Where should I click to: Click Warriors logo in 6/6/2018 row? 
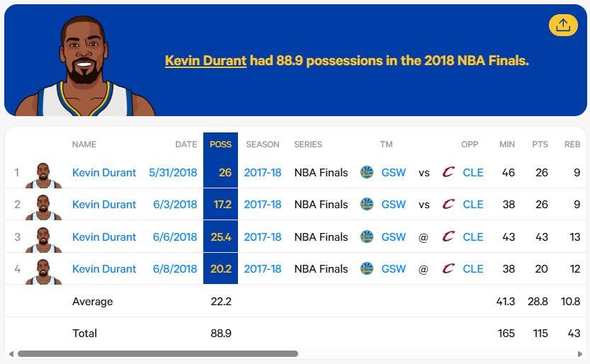click(367, 237)
